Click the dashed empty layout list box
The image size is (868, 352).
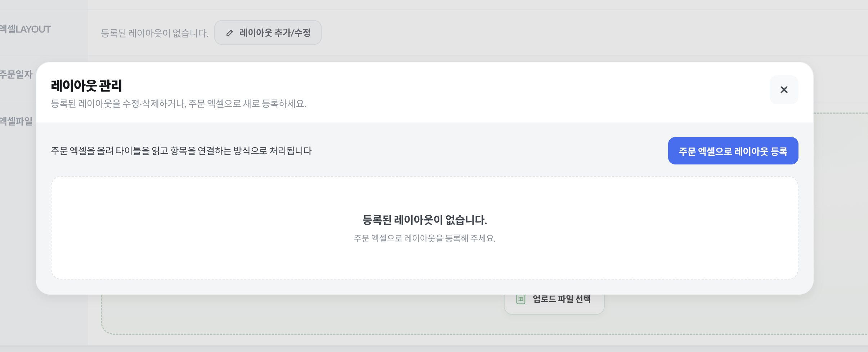click(x=425, y=228)
